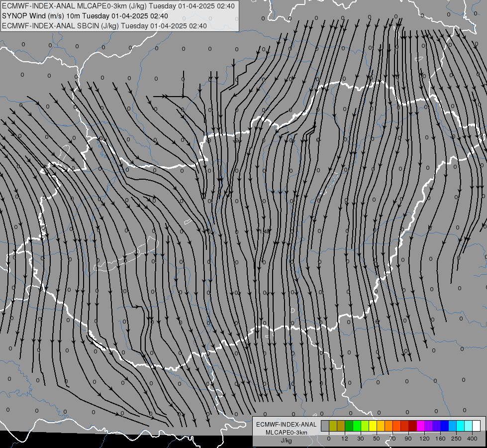Select the pure blue legend swatch

(445, 426)
